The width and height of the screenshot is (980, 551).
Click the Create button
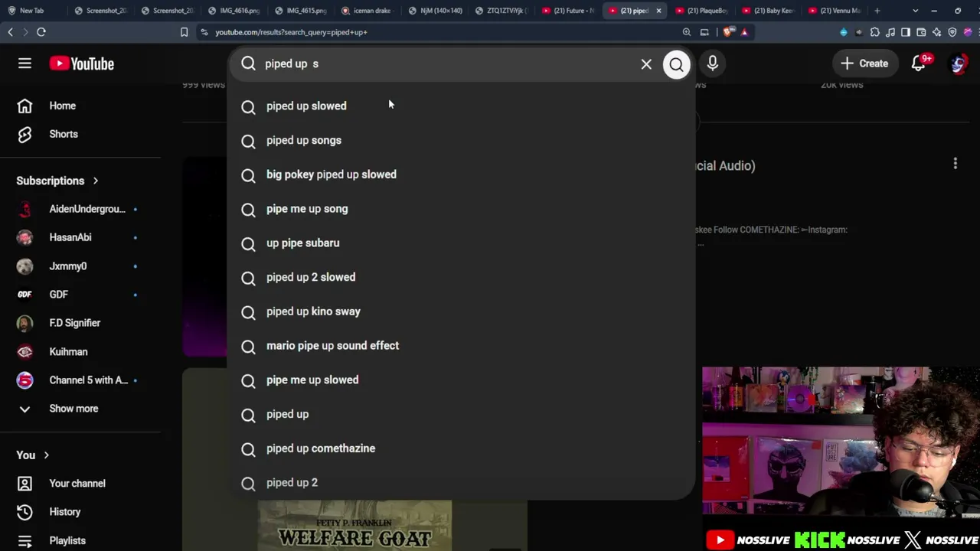pyautogui.click(x=864, y=64)
